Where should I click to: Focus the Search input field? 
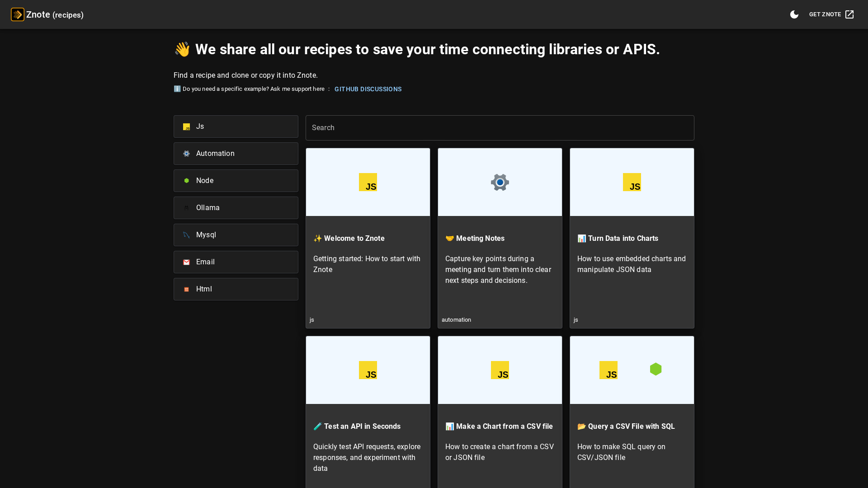[x=500, y=128]
